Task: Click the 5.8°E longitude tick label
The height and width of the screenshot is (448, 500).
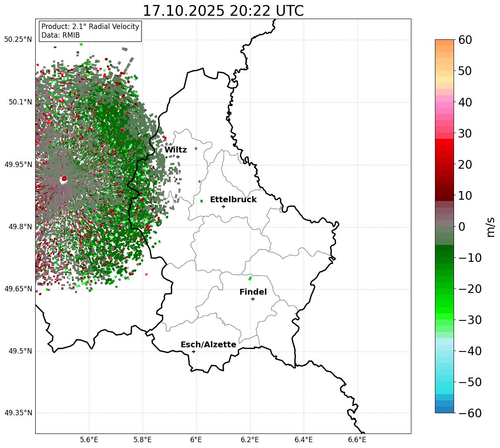Action: click(x=143, y=440)
